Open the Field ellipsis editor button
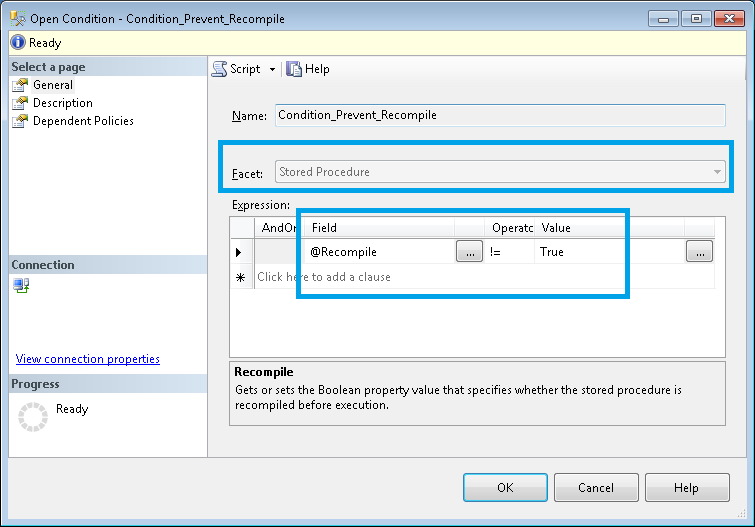 (469, 252)
